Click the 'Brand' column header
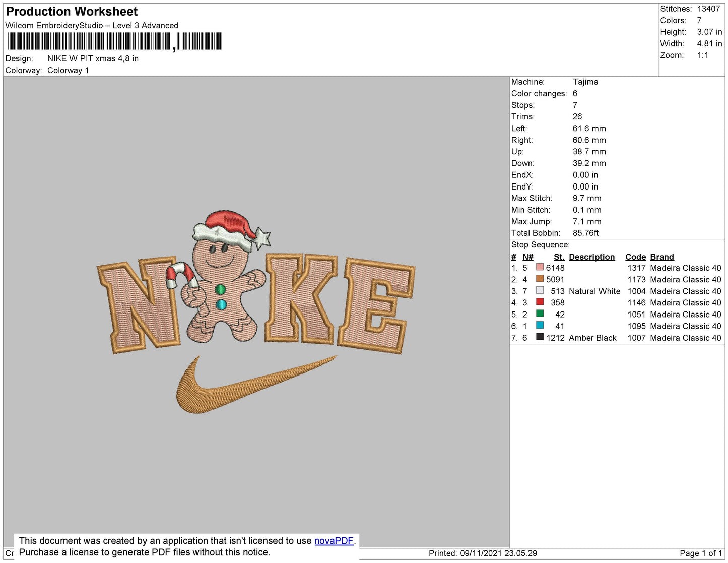This screenshot has width=728, height=563. point(661,257)
